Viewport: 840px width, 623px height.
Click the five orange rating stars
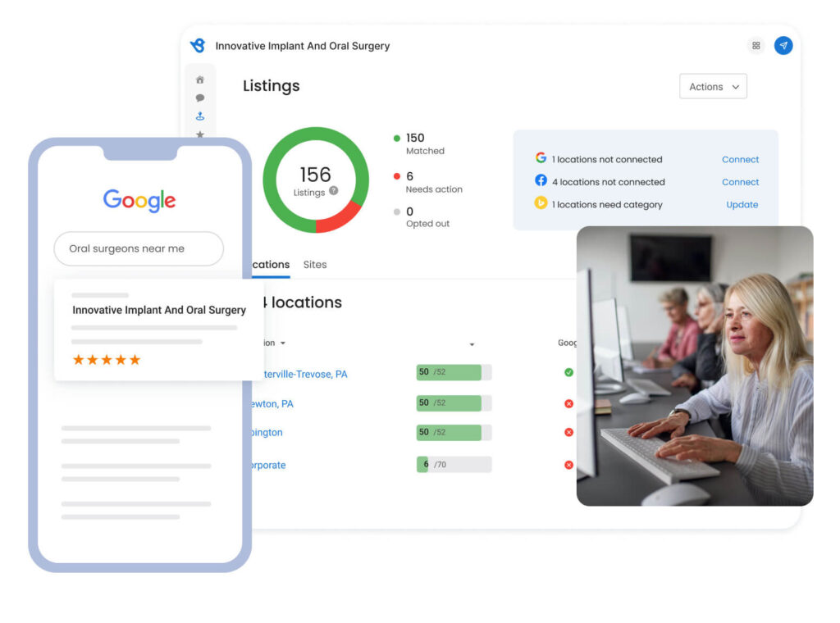107,360
